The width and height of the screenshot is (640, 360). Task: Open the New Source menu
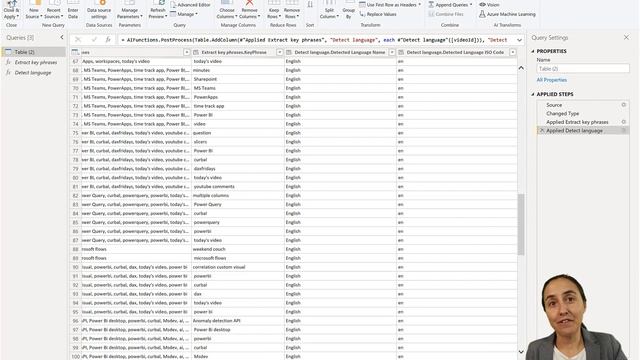click(33, 10)
